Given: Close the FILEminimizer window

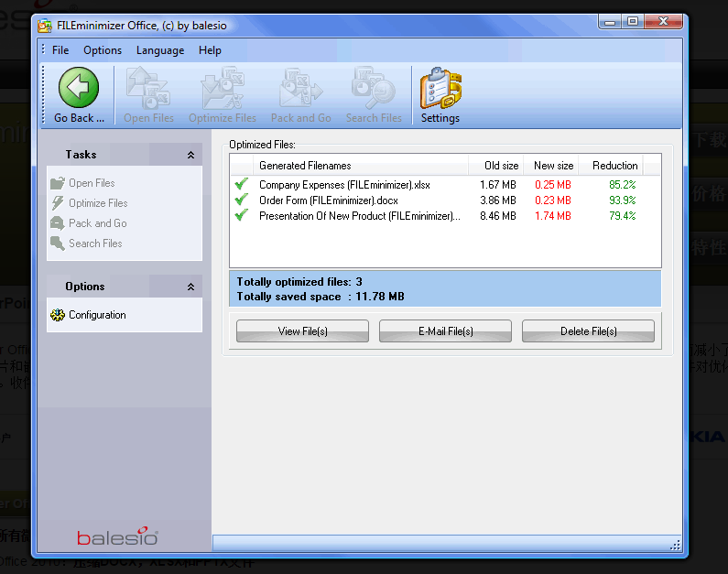Looking at the screenshot, I should click(x=664, y=22).
